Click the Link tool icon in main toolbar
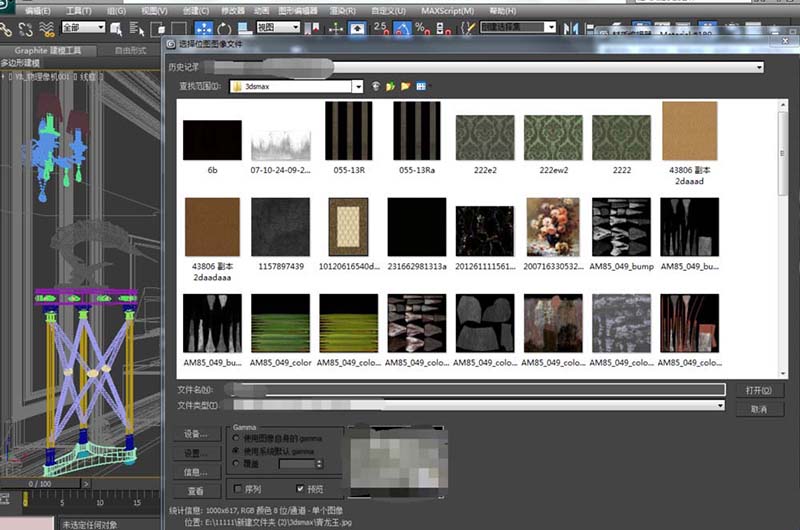This screenshot has width=800, height=530. 6,30
